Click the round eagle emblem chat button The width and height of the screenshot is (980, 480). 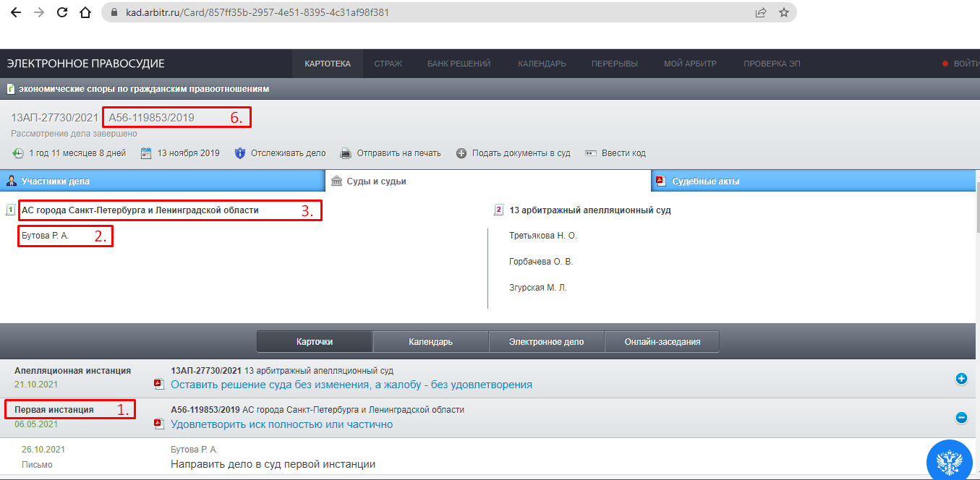point(949,460)
